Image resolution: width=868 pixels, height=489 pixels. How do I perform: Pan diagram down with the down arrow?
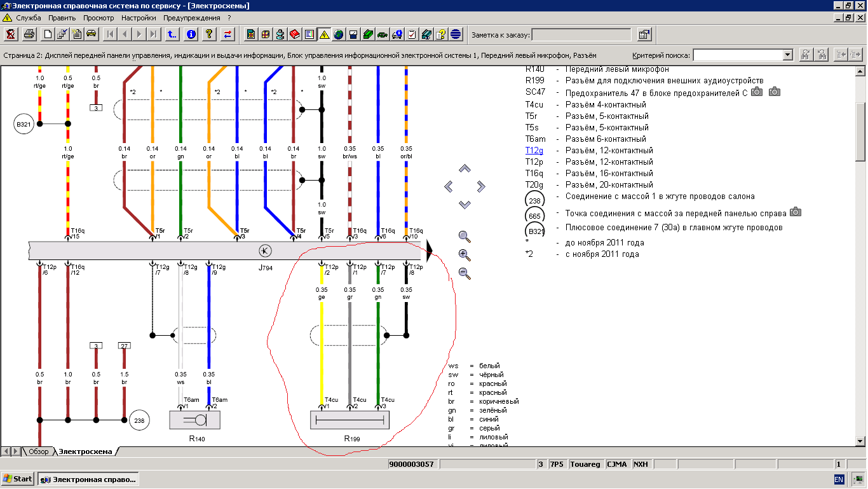tap(465, 204)
